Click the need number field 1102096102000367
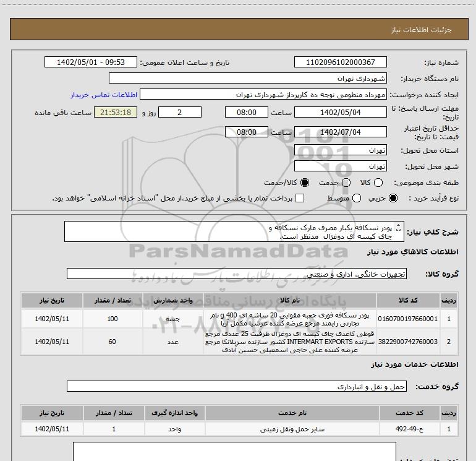 340,62
